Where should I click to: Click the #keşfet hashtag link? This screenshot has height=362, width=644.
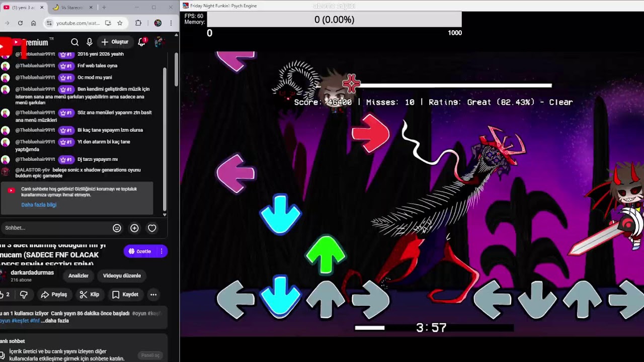[x=19, y=321]
